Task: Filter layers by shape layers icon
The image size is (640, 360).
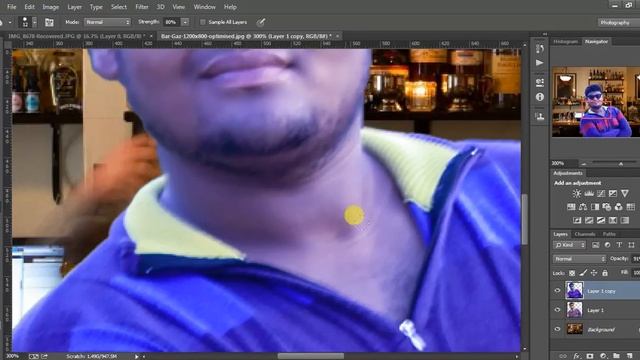Action: click(x=631, y=245)
